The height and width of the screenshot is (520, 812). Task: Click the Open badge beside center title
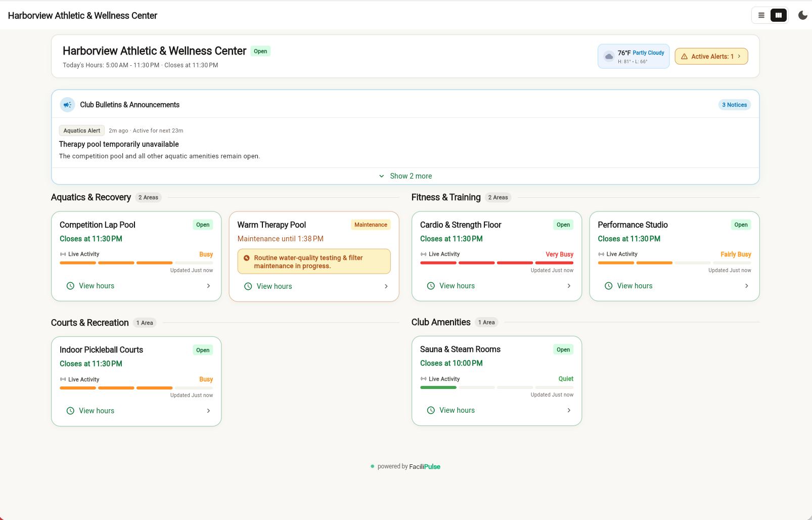260,51
